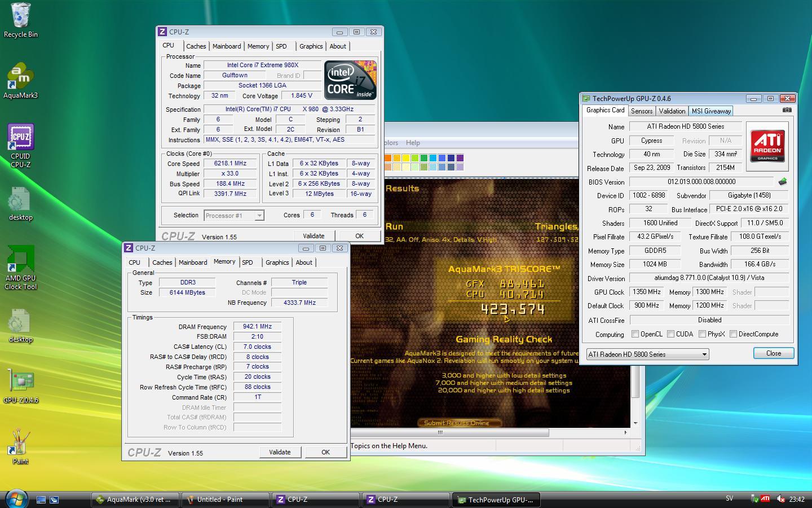Viewport: 812px width, 508px height.
Task: Click the BIOS Version field 012.019.000.008.000000
Action: click(701, 182)
